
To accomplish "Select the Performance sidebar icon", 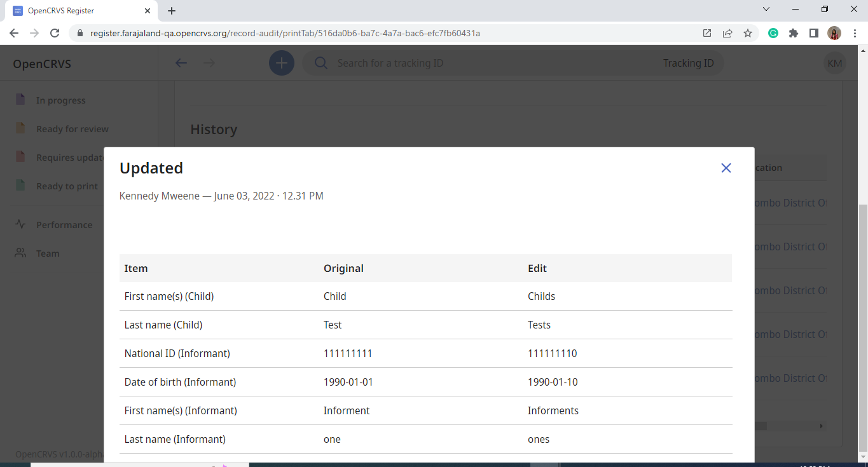I will [20, 224].
